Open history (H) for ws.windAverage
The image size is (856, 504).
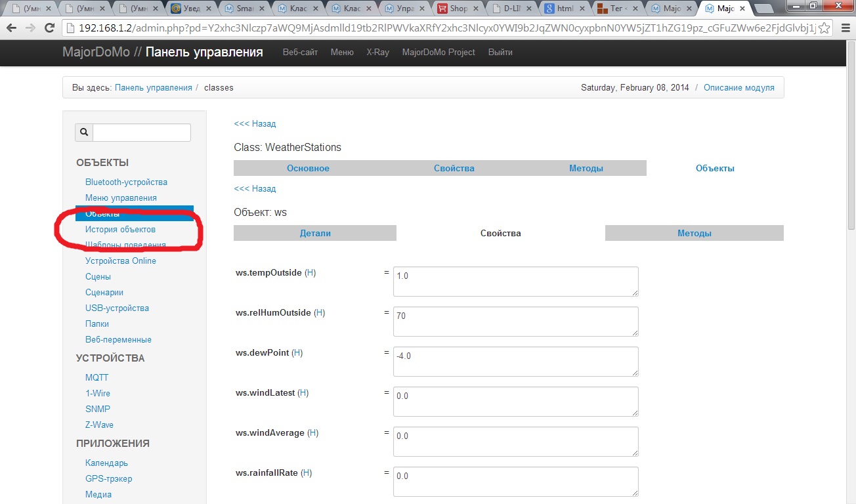[x=313, y=432]
